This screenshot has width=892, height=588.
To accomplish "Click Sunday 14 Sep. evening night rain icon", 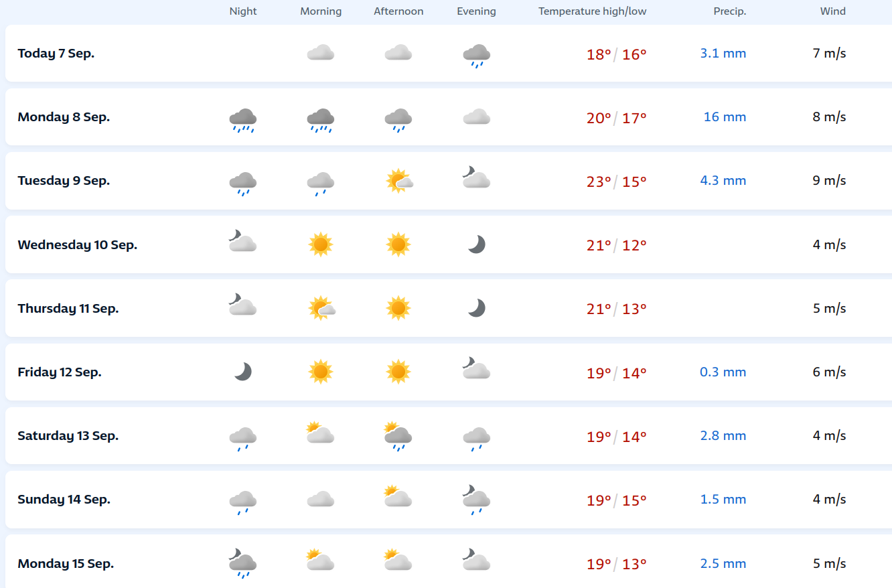I will tap(476, 500).
